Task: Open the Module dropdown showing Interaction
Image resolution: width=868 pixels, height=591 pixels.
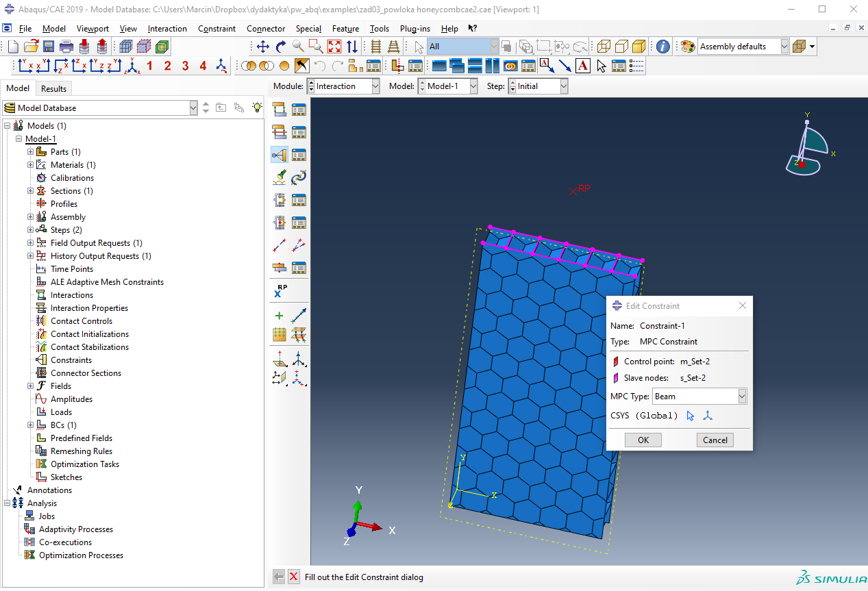Action: (375, 86)
